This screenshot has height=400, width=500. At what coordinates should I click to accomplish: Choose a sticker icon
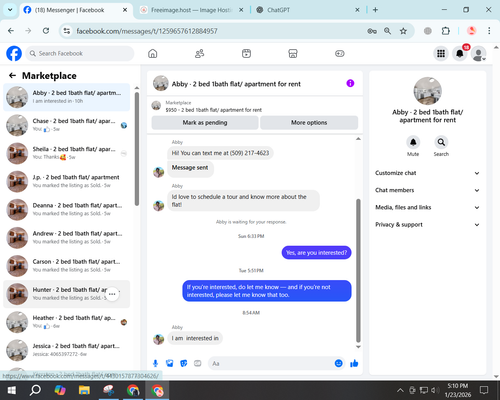point(184,363)
